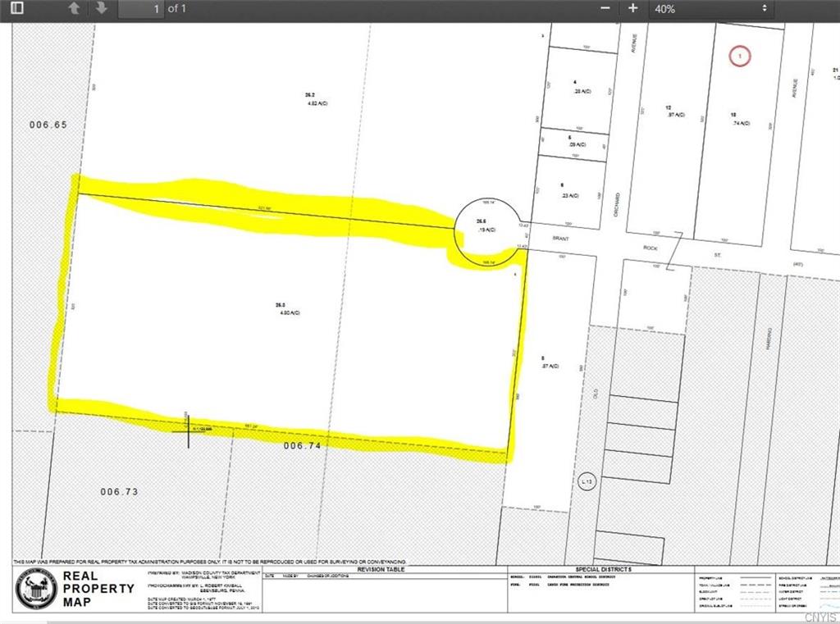Click the 006.65 section label
This screenshot has width=840, height=624.
(x=48, y=125)
